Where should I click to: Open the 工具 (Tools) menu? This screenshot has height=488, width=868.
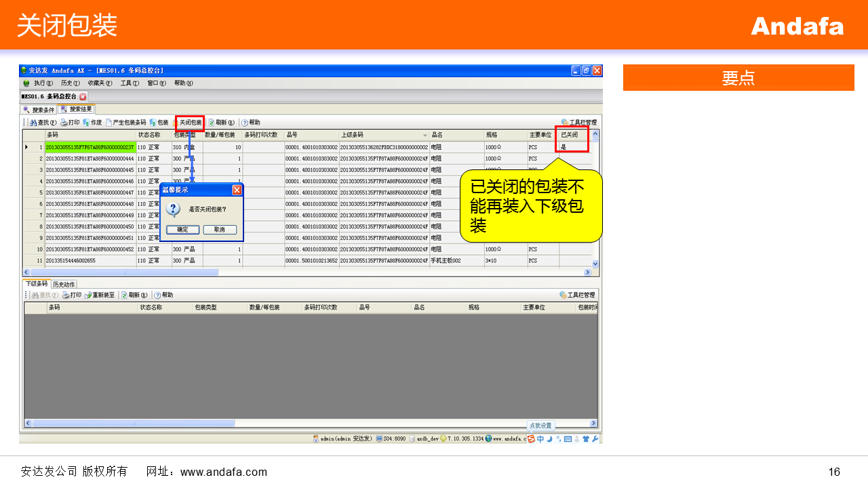[129, 83]
